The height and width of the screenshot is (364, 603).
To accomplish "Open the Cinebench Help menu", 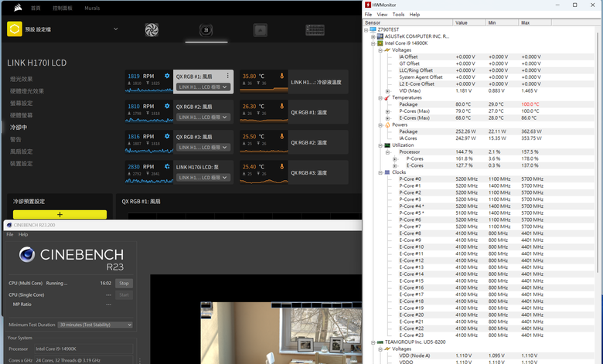I will 23,234.
